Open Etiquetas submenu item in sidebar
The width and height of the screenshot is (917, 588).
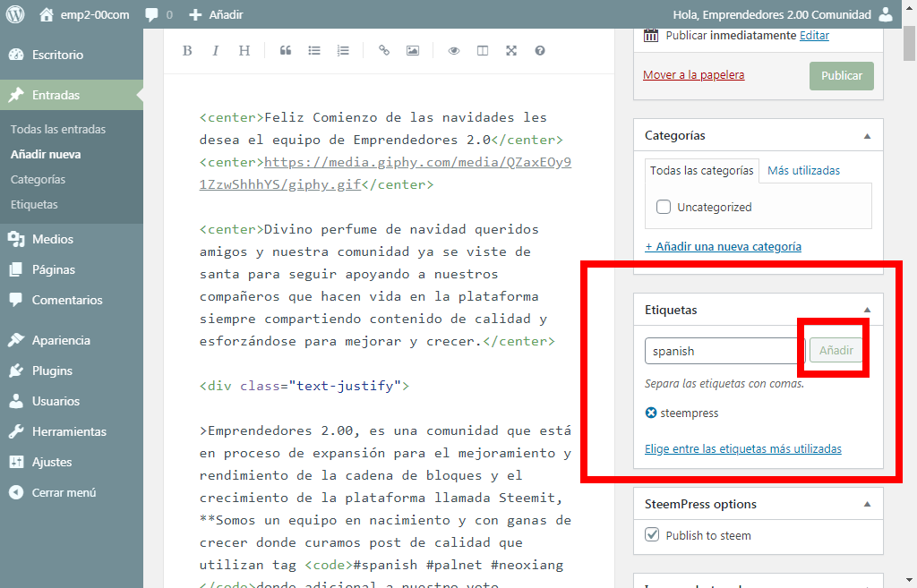pyautogui.click(x=34, y=205)
